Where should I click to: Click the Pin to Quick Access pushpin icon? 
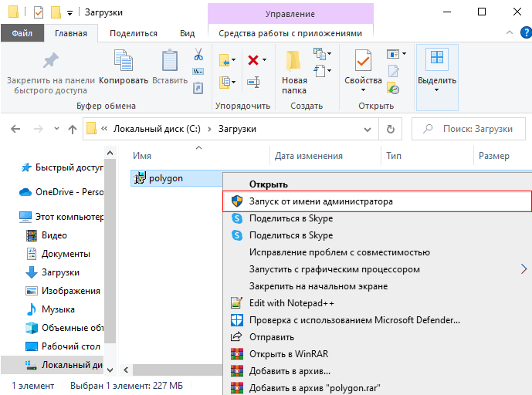point(50,61)
